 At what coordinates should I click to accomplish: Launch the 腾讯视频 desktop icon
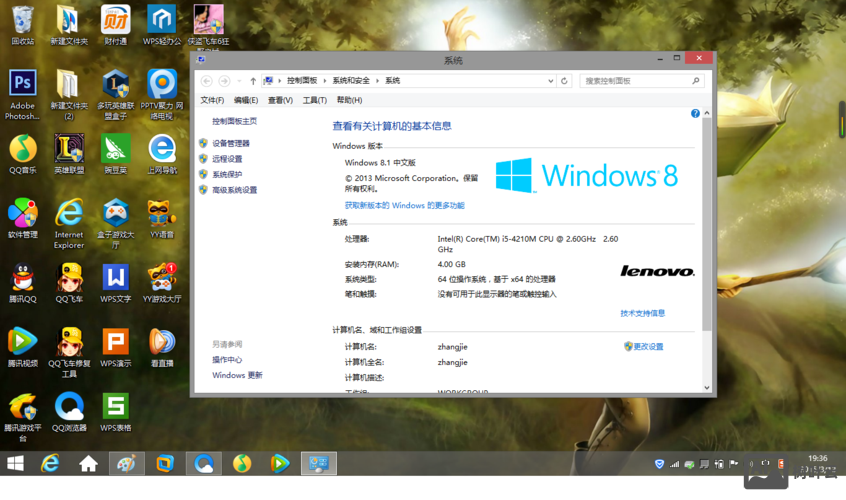tap(23, 346)
